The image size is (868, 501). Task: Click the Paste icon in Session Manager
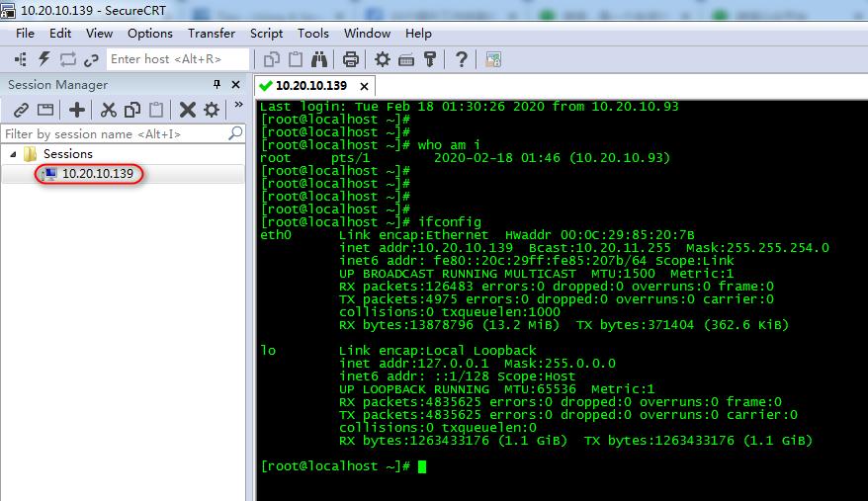[156, 110]
